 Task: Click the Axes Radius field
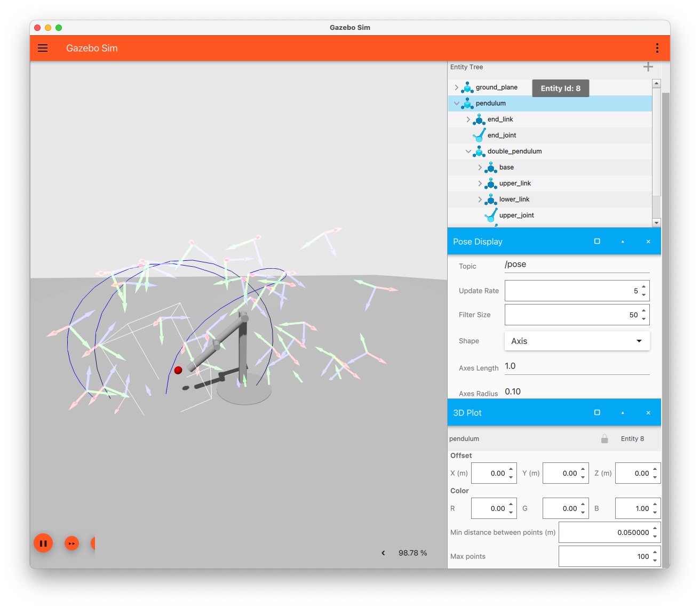pyautogui.click(x=577, y=391)
